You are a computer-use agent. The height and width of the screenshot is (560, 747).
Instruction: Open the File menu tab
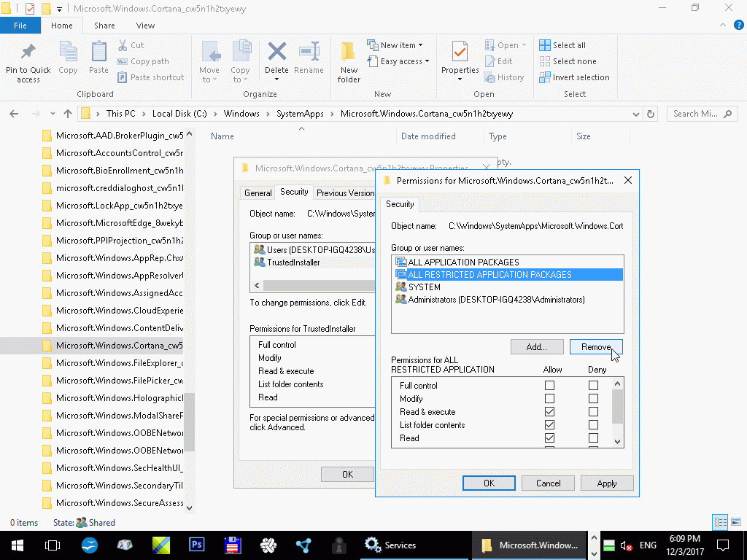click(20, 26)
